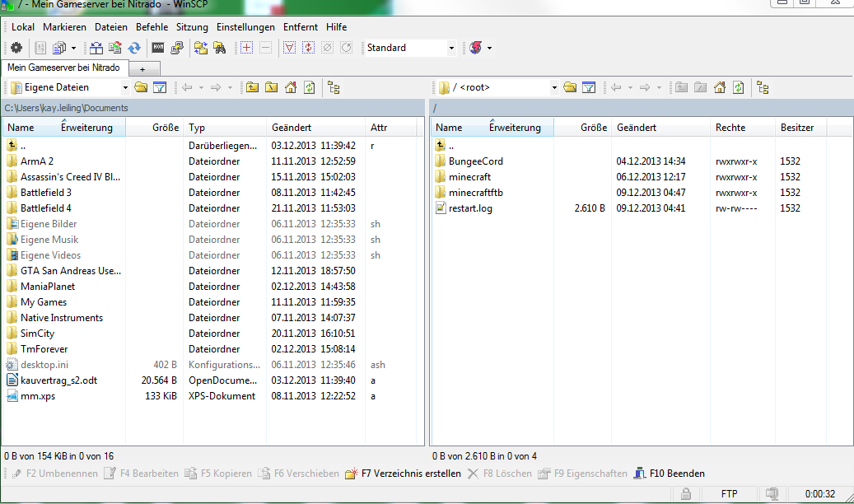Open dropdown arrow next to new session icon
Viewport: 854px width, 504px height.
coord(490,48)
